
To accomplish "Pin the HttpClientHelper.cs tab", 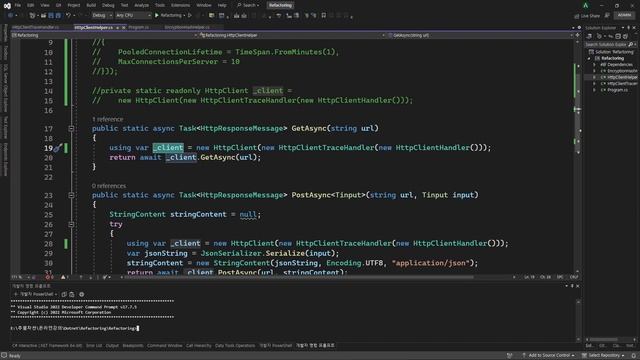I will [118, 27].
